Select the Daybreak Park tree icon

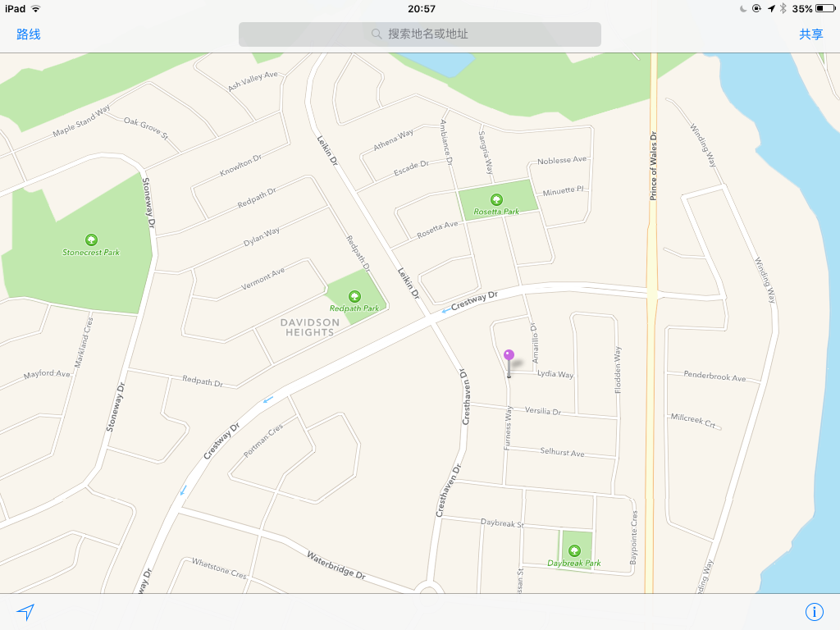[574, 550]
